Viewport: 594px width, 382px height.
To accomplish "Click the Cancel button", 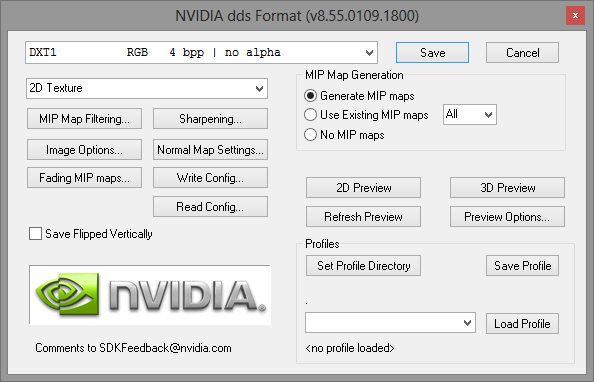I will pyautogui.click(x=522, y=53).
